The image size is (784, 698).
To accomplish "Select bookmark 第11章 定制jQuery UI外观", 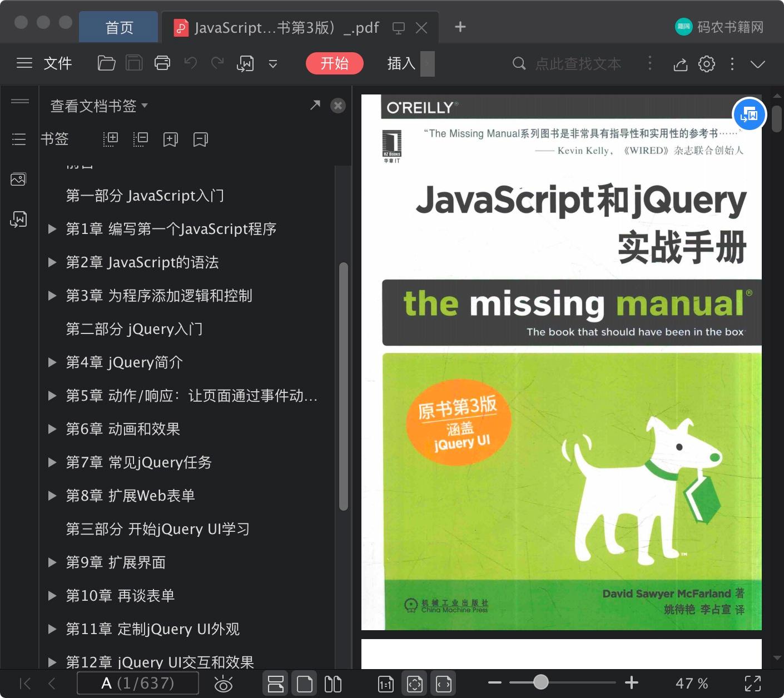I will coord(153,629).
